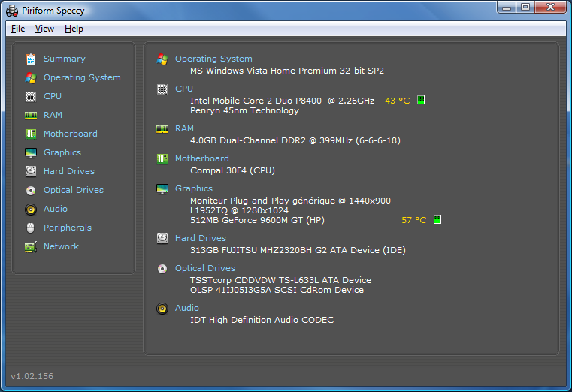This screenshot has height=392, width=572.
Task: Click the green GPU temperature indicator next to 57 °C
Action: 437,219
